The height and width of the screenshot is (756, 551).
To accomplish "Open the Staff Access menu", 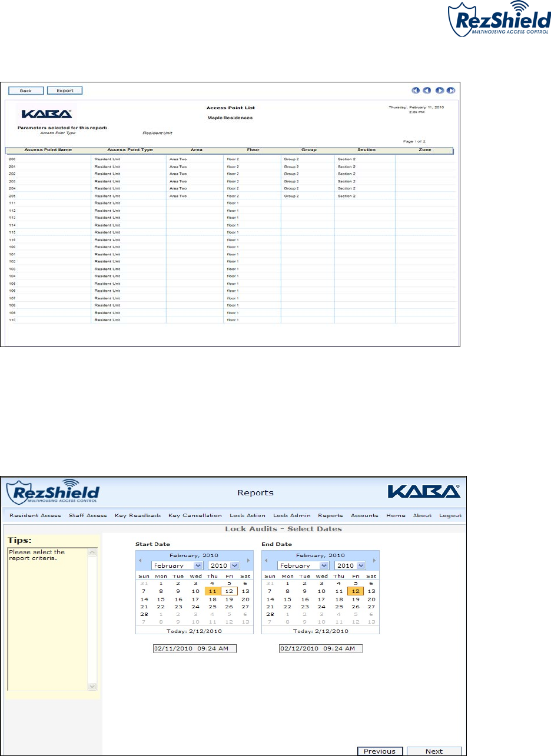I will click(87, 515).
